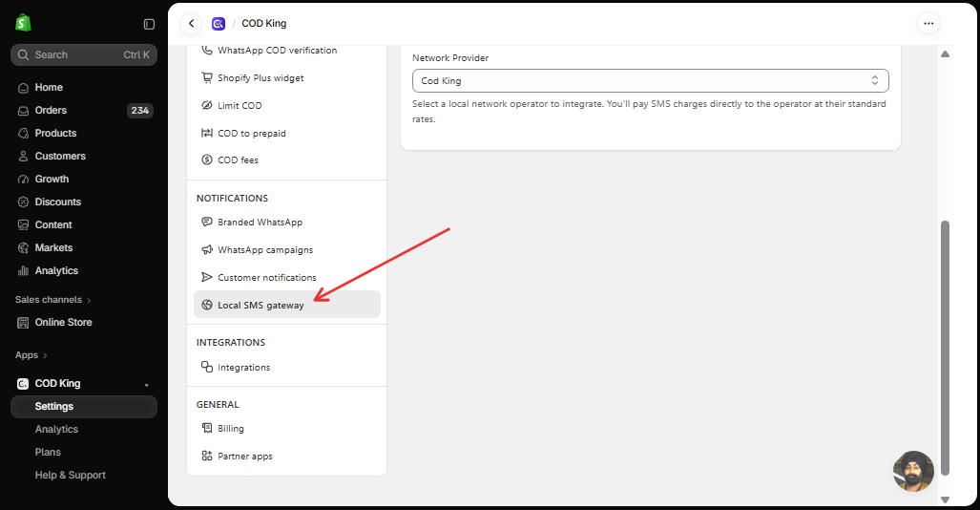Open the Network Provider dropdown
980x510 pixels.
(650, 81)
